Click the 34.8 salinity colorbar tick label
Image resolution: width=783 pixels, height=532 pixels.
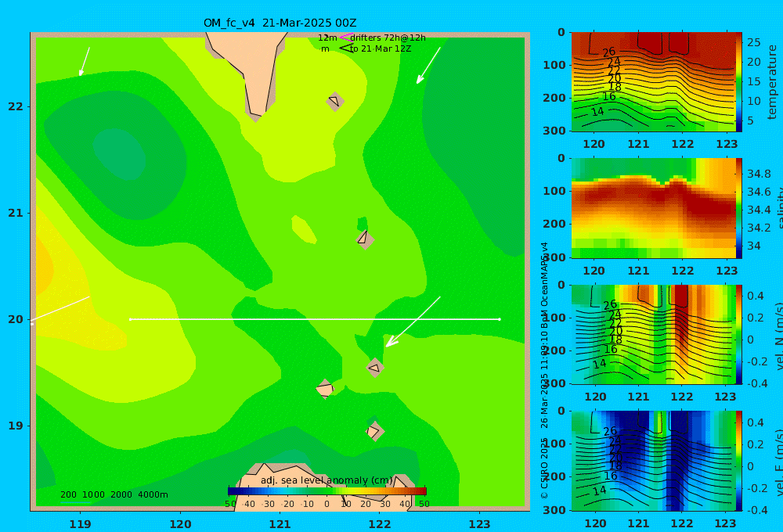tap(759, 174)
